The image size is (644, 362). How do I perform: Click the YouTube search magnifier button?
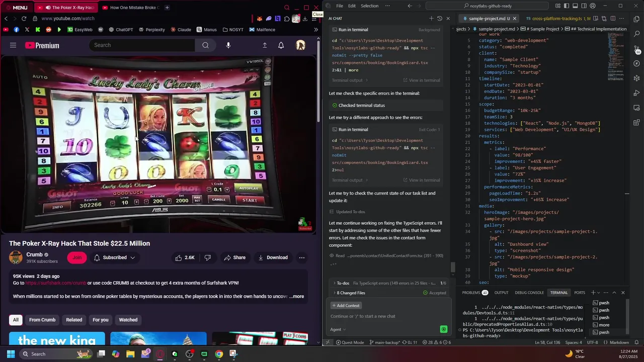(x=205, y=45)
